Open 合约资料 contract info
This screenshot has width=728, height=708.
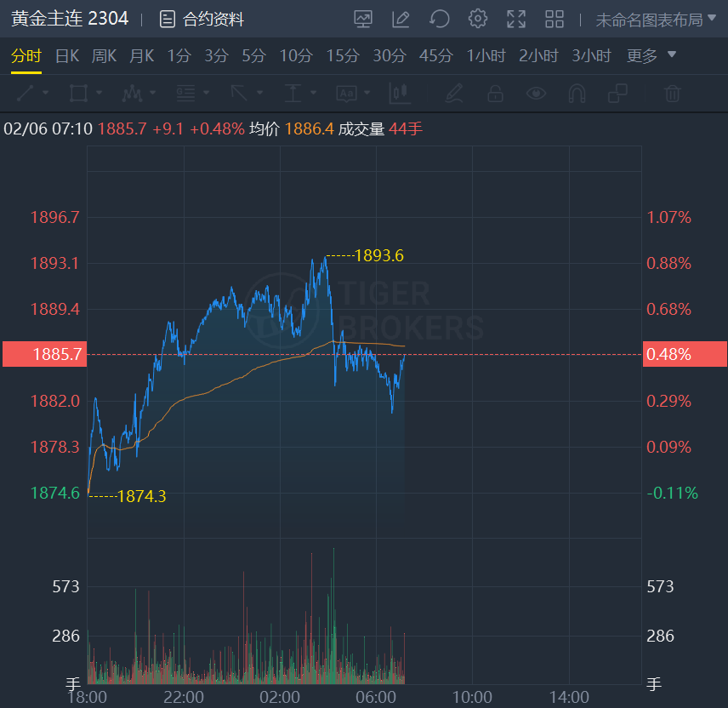coord(202,19)
